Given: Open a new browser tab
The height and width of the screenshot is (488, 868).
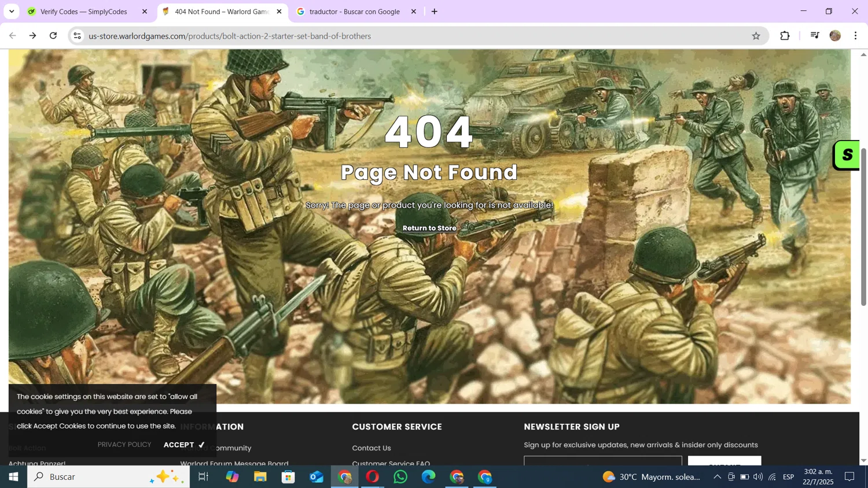Looking at the screenshot, I should [435, 12].
